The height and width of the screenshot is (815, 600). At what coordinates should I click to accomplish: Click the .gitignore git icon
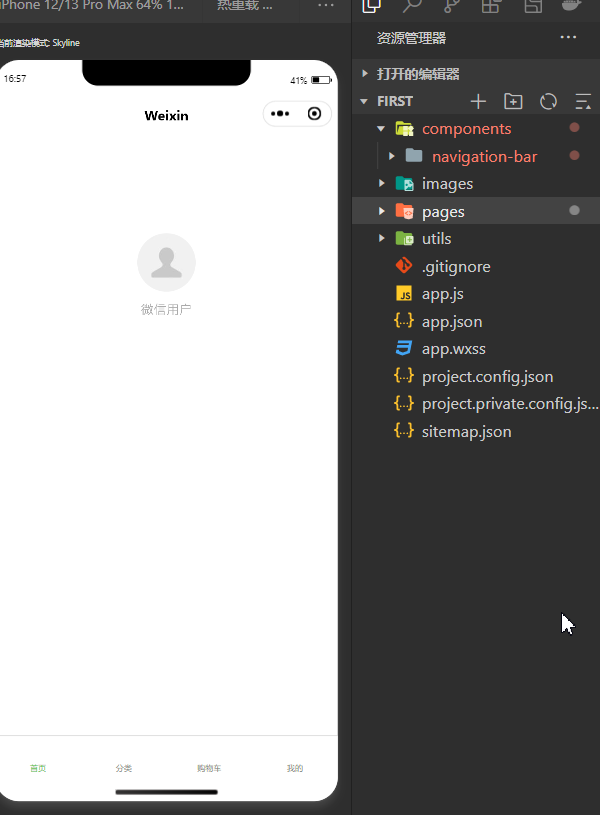pos(404,266)
